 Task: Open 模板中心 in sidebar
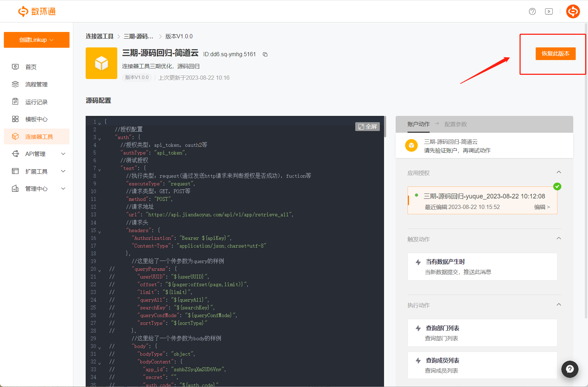point(37,119)
